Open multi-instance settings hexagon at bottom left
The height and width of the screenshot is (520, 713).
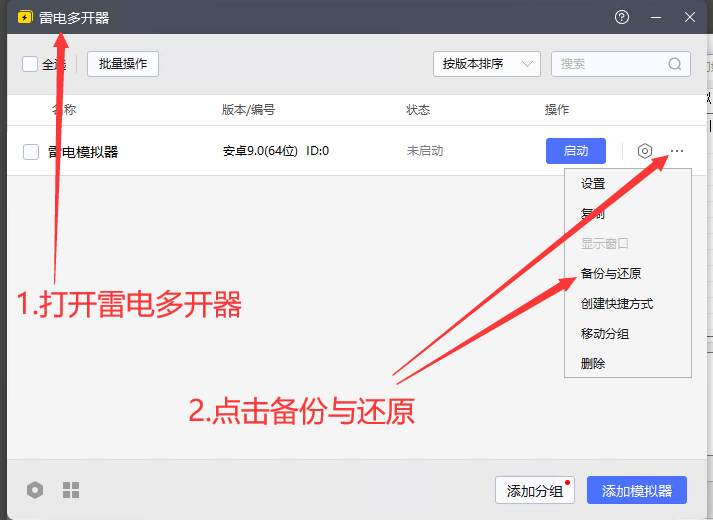35,490
